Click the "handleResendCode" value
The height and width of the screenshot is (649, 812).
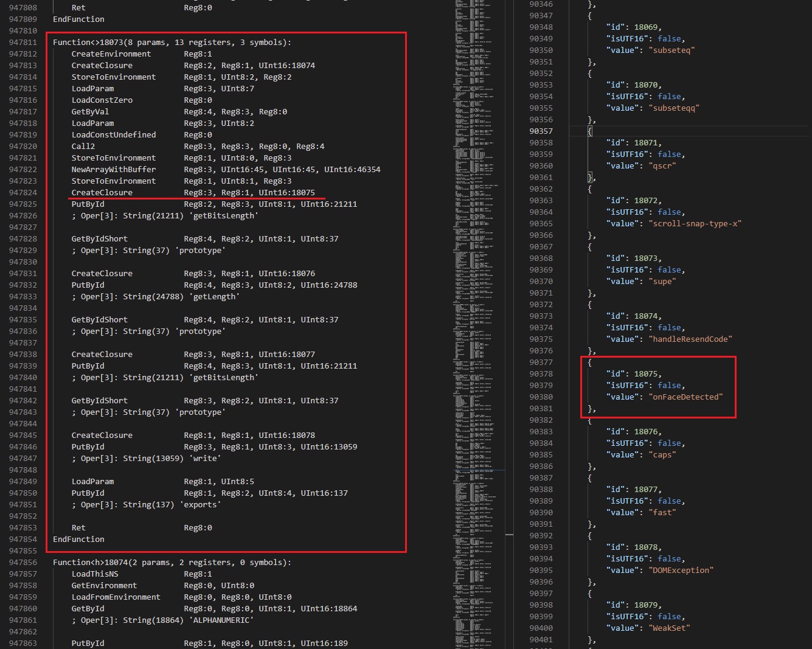[x=690, y=339]
